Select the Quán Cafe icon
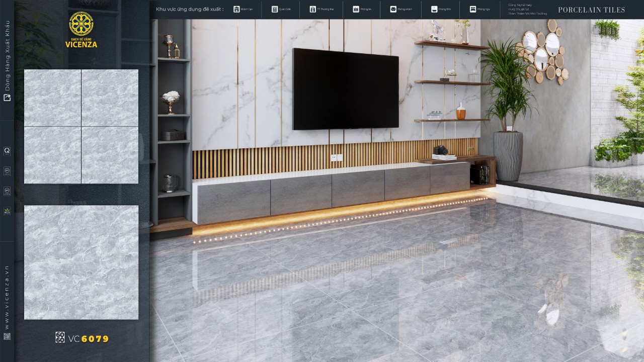Viewport: 644px width, 362px height. point(275,9)
